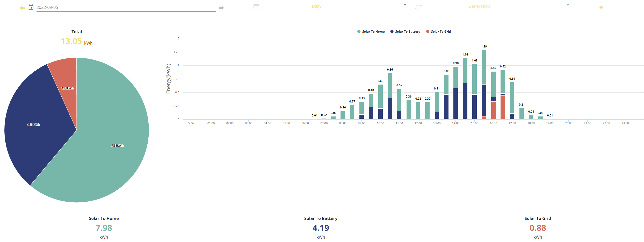This screenshot has height=242, width=644.
Task: Click the bar labeled 1.03
Action: click(474, 92)
